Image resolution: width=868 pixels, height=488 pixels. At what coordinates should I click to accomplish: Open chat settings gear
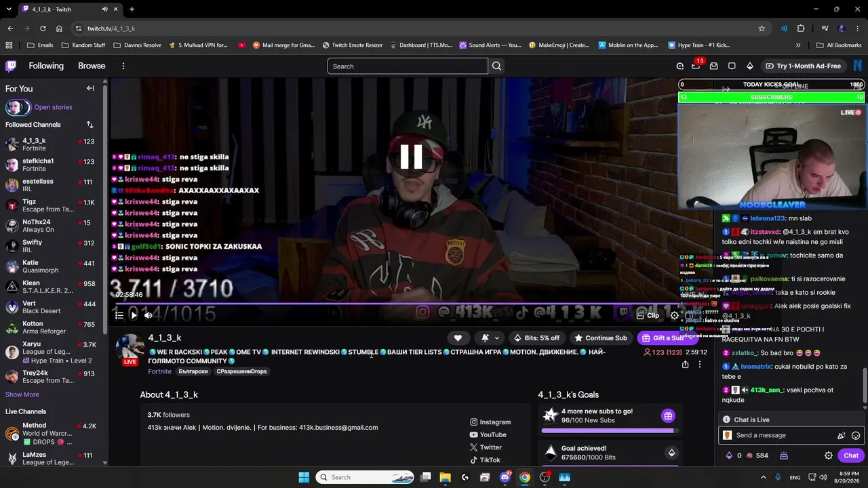pos(828,455)
